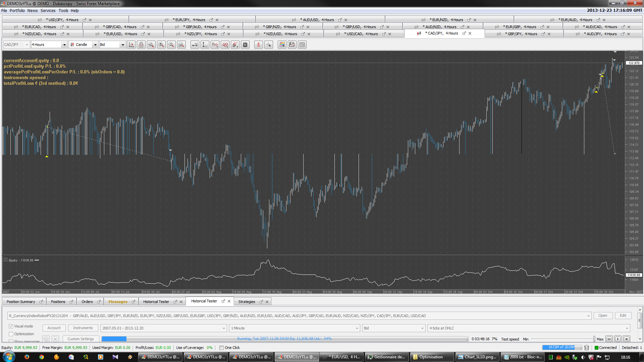Click the auto-shift chart icon in toolbar
644x362 pixels.
[x=131, y=45]
